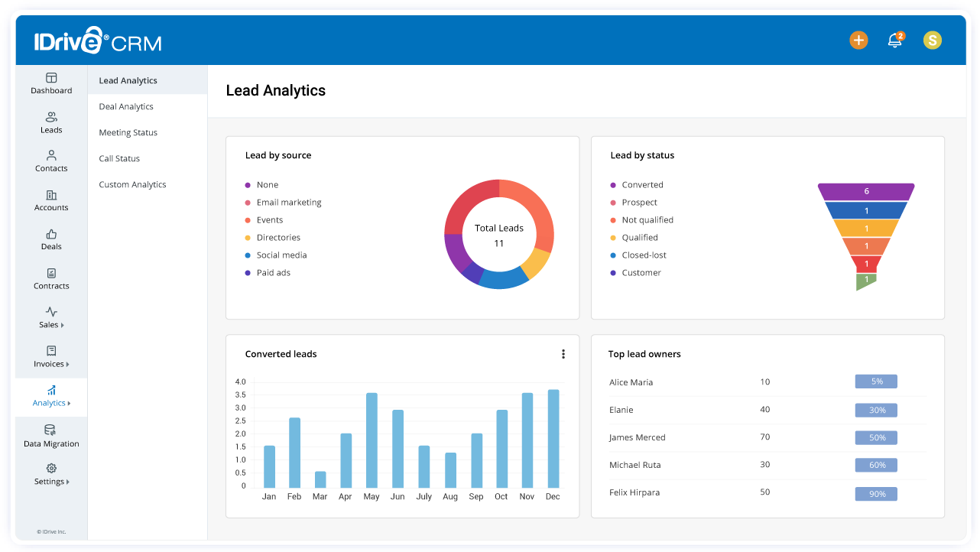Screen dimensions: 980x552
Task: Open the Meeting Status tab
Action: point(127,132)
